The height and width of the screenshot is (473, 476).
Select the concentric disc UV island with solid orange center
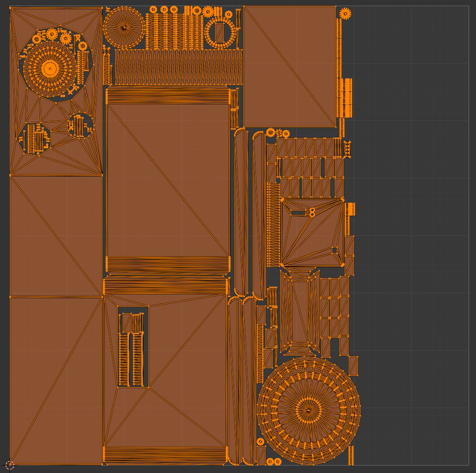50,69
